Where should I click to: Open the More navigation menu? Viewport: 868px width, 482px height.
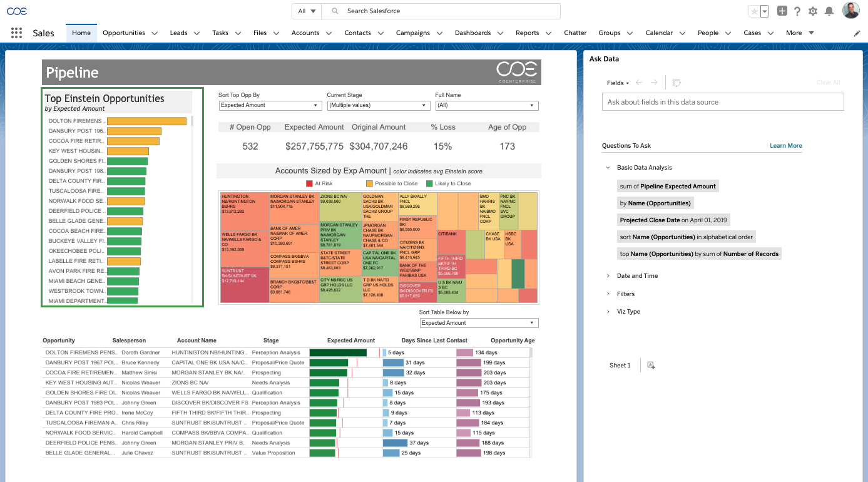point(800,33)
